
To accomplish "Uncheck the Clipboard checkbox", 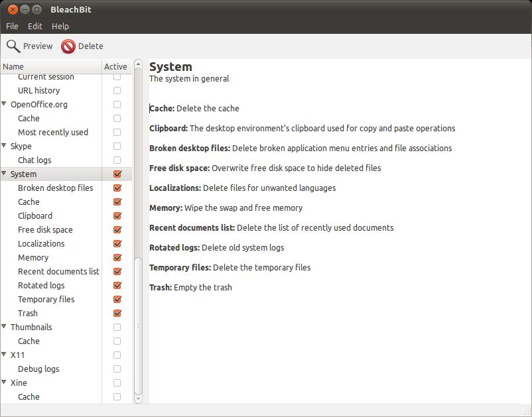I will (117, 215).
